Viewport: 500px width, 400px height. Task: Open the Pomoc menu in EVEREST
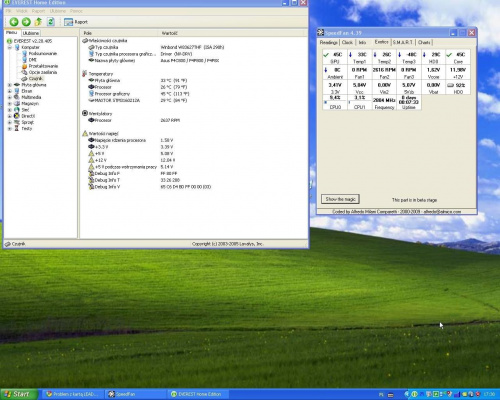pos(76,11)
